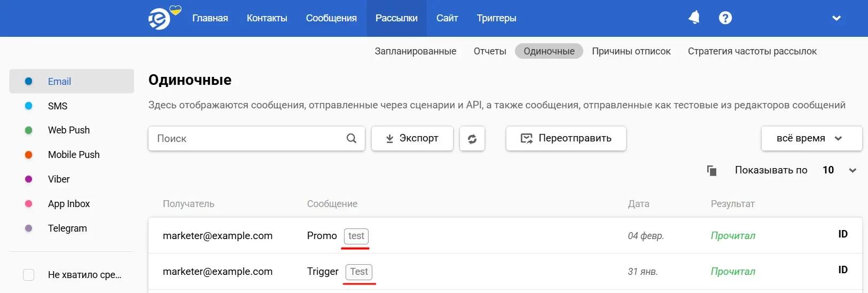The image size is (868, 293).
Task: Focus the Поиск search field
Action: tap(256, 139)
